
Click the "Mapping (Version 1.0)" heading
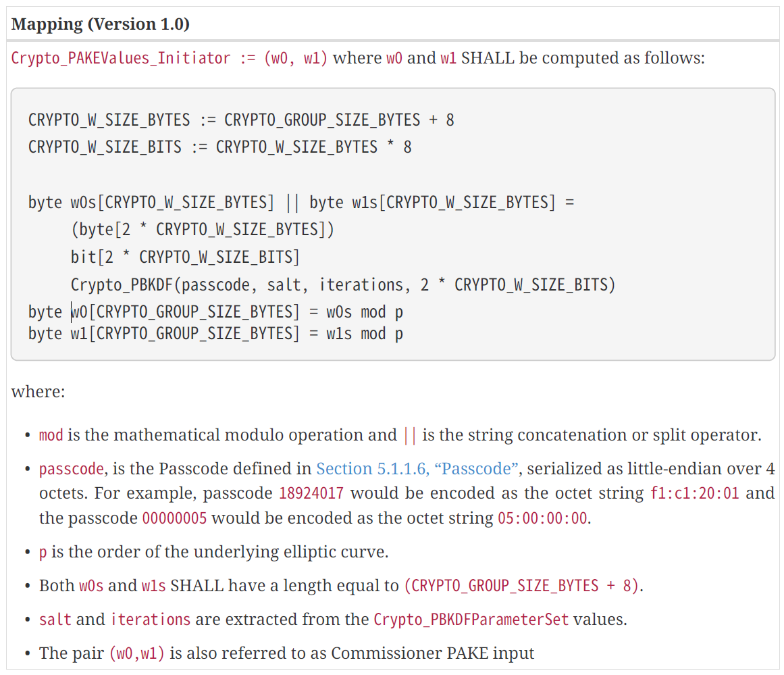101,24
